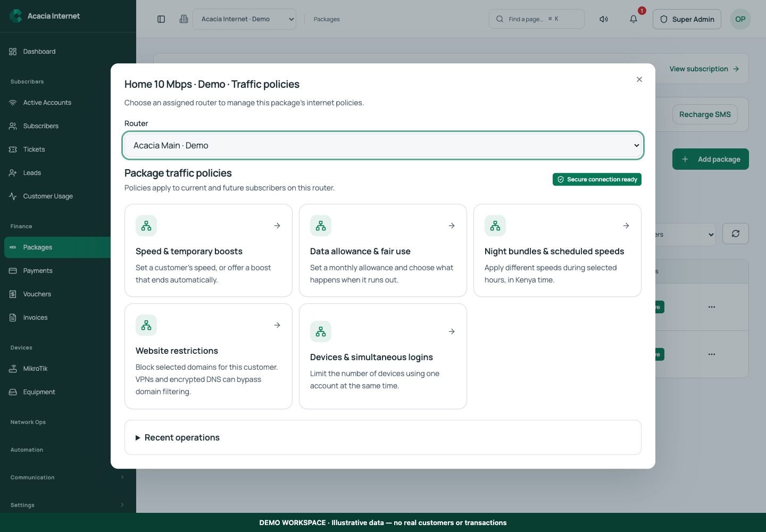Click the Recharge SMS button
The width and height of the screenshot is (766, 532).
(x=705, y=114)
